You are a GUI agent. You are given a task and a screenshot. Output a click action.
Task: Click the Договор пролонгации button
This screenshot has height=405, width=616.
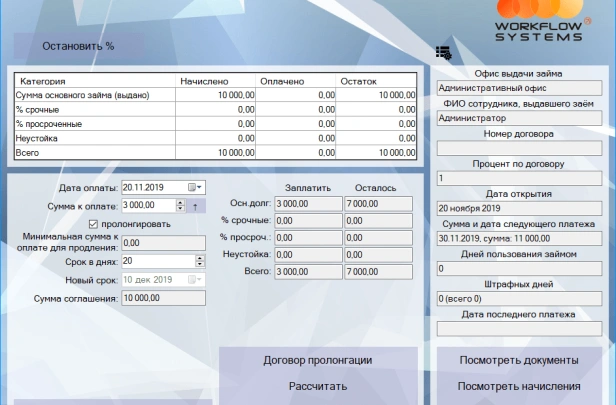coord(317,360)
